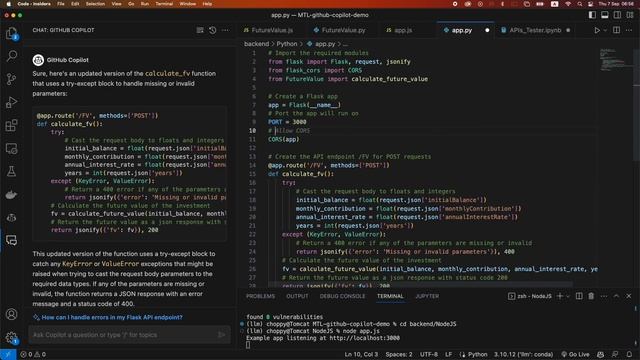Change LF end of line sequence
This screenshot has height=360, width=640.
point(448,354)
